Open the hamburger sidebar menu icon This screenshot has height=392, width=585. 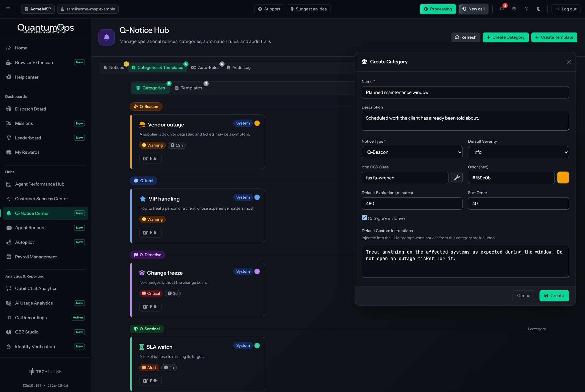(8, 9)
